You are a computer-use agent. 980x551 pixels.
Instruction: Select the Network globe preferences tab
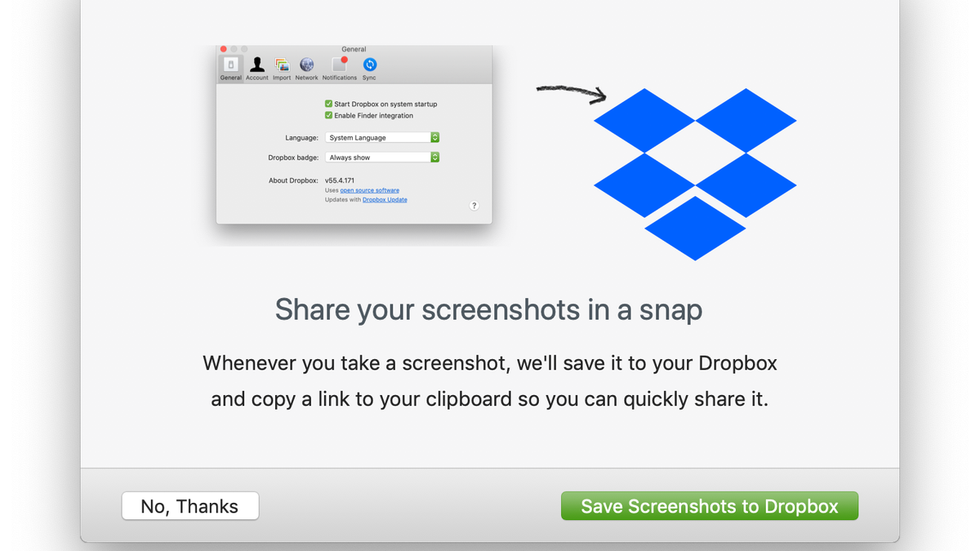307,69
